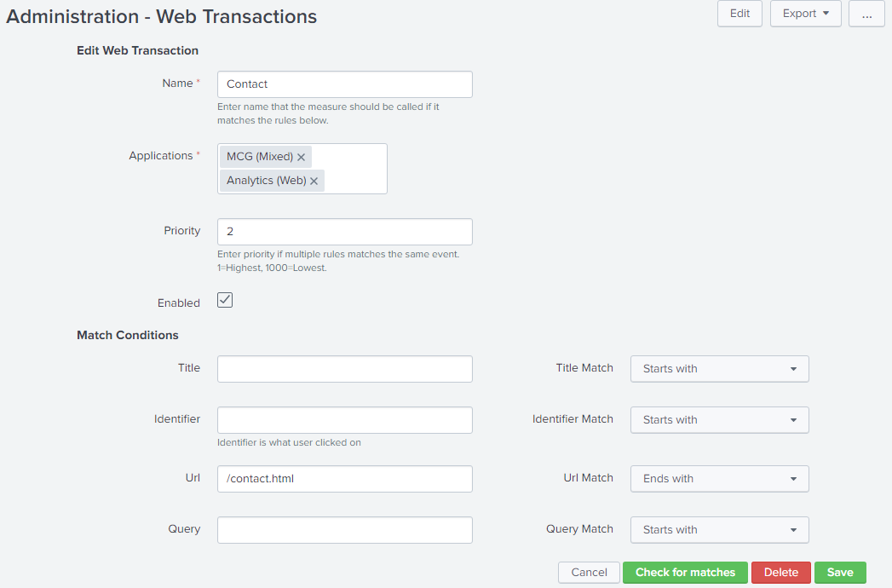Select the Url field containing /contact.html
This screenshot has height=588, width=892.
pos(344,478)
